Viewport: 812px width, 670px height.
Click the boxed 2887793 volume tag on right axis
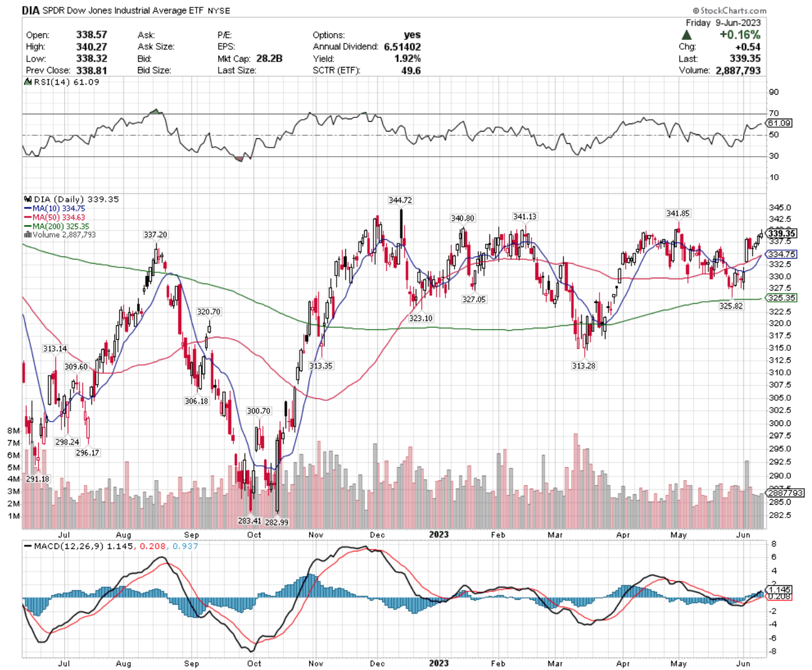pos(786,493)
